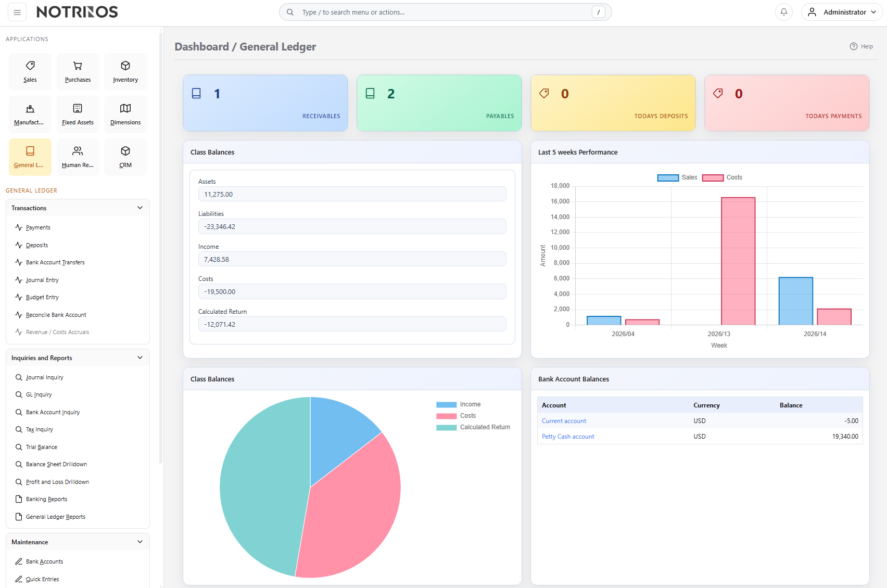Open Trial Balance inquiry menu item
887x588 pixels.
point(41,447)
